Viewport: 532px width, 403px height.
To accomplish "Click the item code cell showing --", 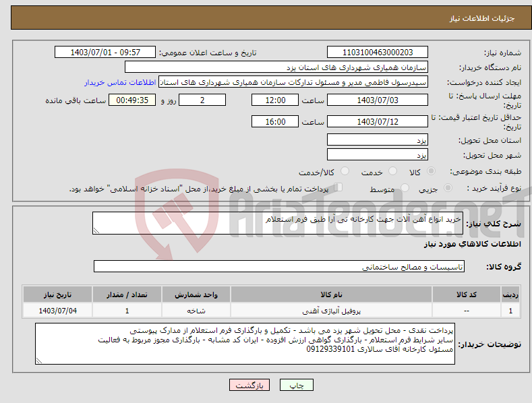I will point(467,311).
